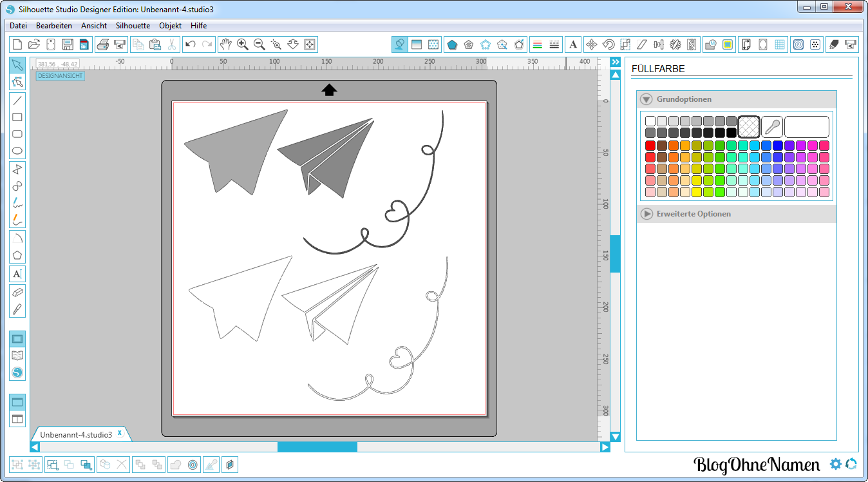Image resolution: width=868 pixels, height=482 pixels.
Task: Pick the Knife tool
Action: 17,309
